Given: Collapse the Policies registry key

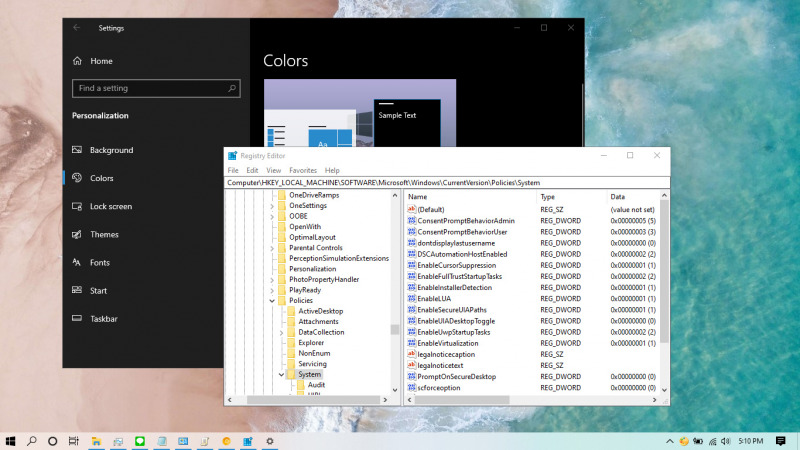Looking at the screenshot, I should [272, 301].
